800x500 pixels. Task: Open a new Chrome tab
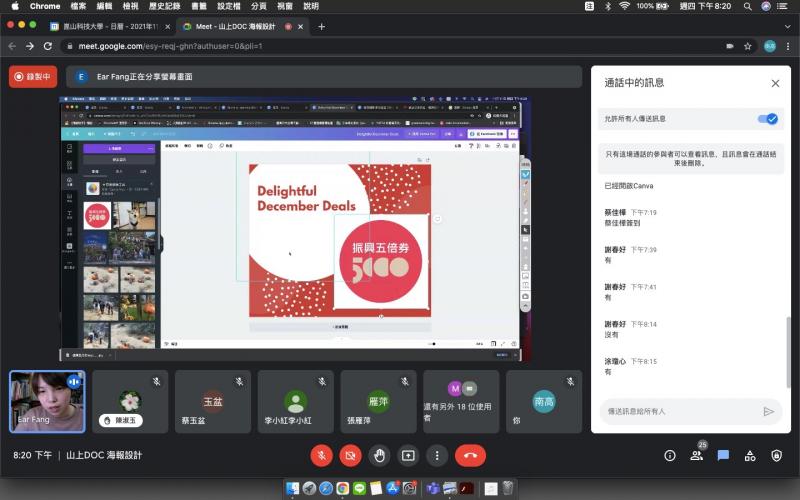point(321,27)
